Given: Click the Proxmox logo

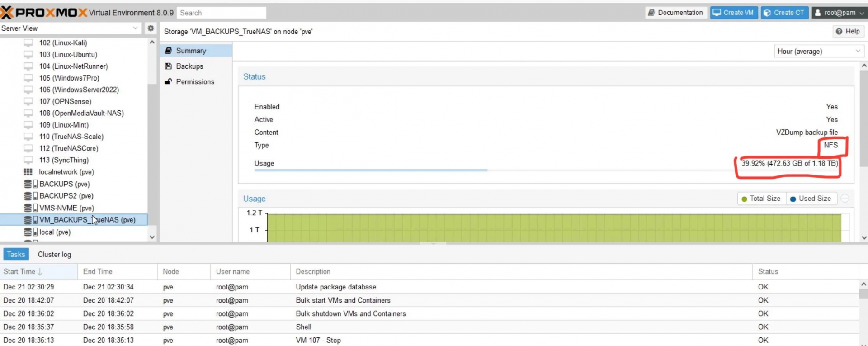Looking at the screenshot, I should 44,12.
